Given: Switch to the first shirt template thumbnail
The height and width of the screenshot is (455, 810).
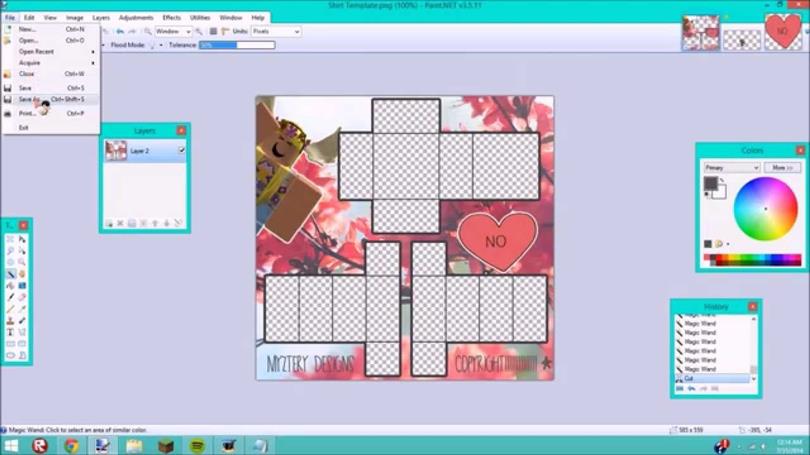Looking at the screenshot, I should point(700,33).
